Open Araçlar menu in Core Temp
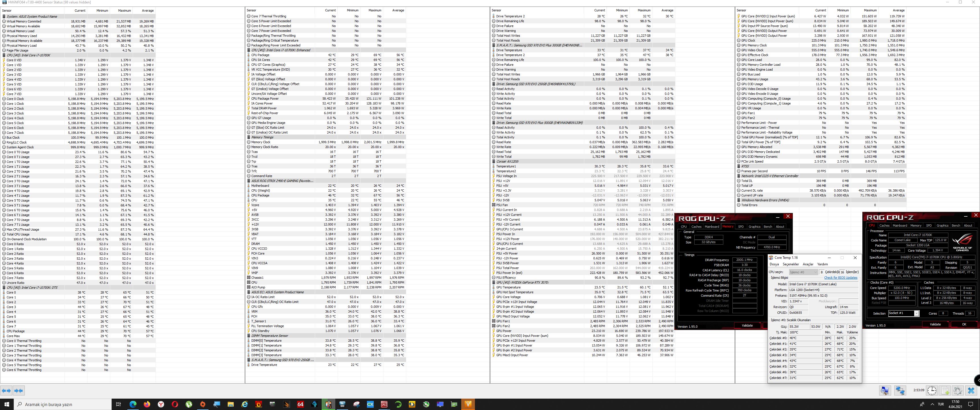980x410 pixels. [x=808, y=264]
